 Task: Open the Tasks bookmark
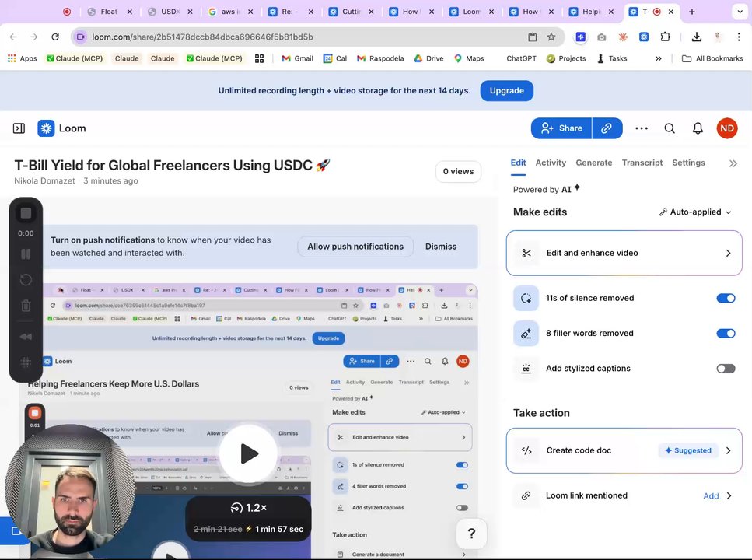[x=612, y=58]
